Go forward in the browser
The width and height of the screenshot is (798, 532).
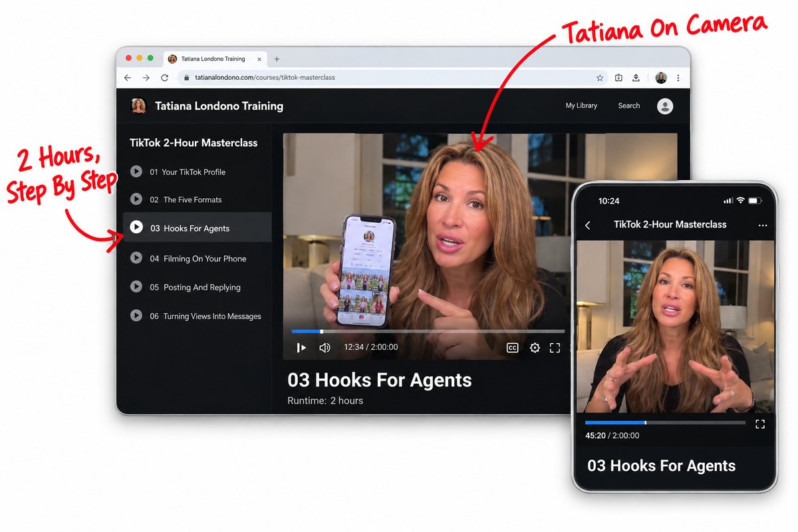point(146,78)
